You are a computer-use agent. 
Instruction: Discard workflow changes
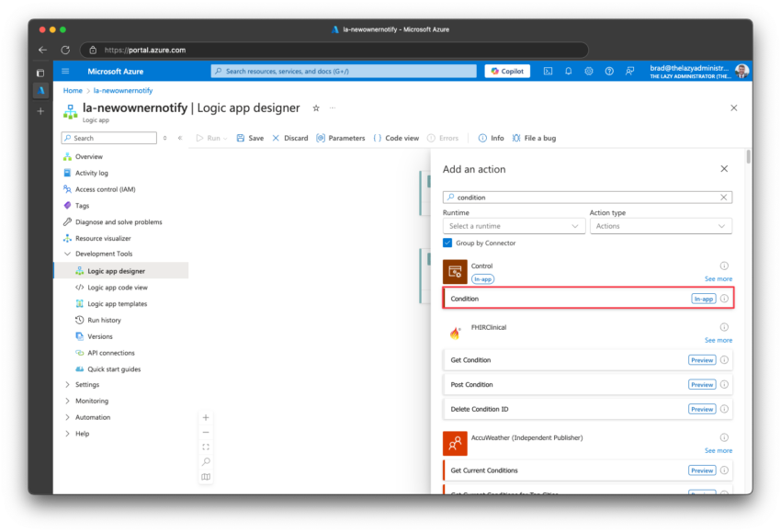(289, 138)
